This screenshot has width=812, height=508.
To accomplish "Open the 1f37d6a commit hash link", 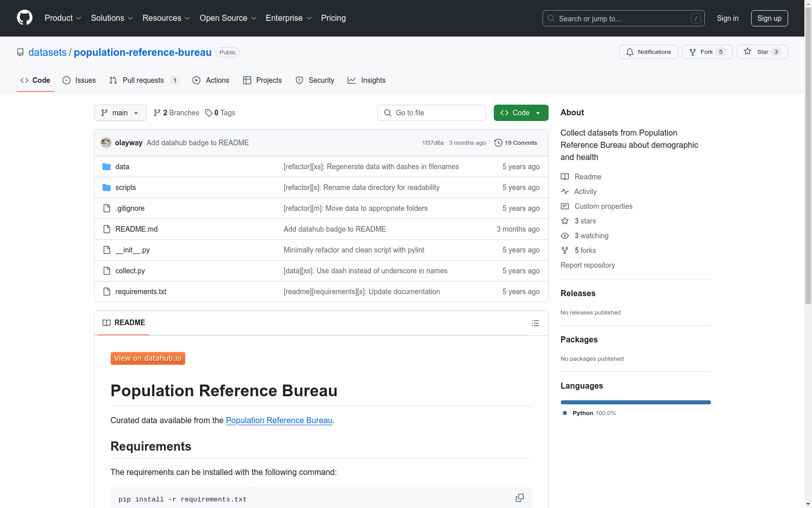I will [x=433, y=143].
